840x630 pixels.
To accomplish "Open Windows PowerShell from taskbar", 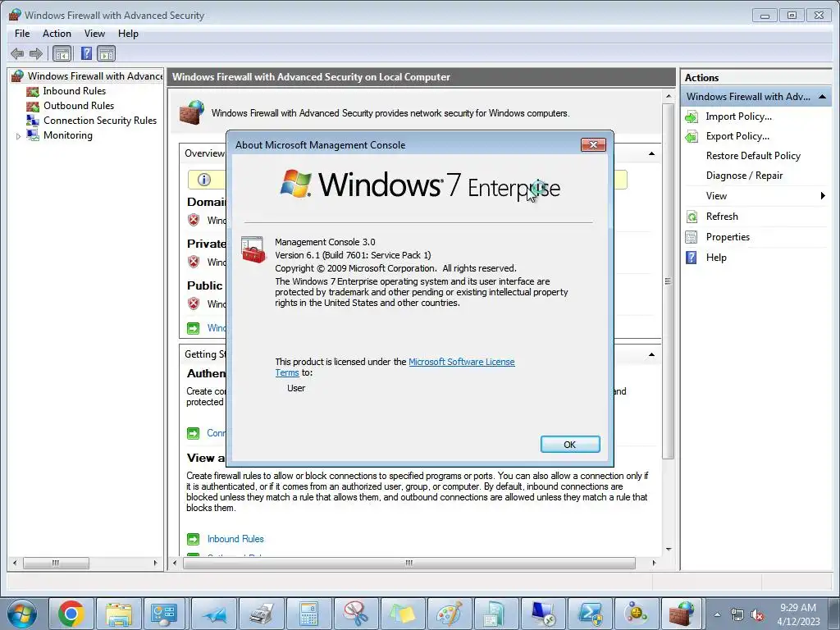I will [589, 614].
